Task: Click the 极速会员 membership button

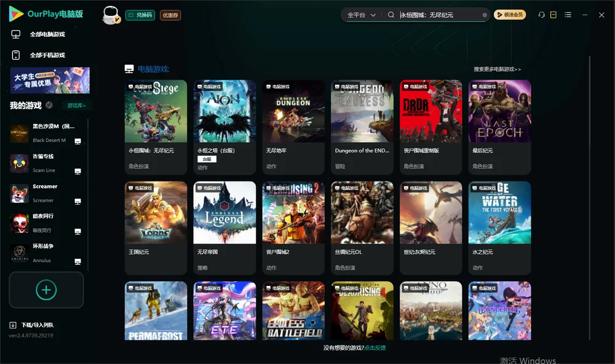Action: 510,15
